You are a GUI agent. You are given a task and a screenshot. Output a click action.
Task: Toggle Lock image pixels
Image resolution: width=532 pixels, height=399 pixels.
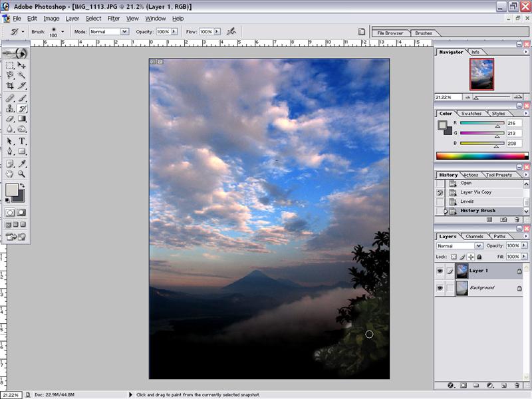click(x=462, y=257)
